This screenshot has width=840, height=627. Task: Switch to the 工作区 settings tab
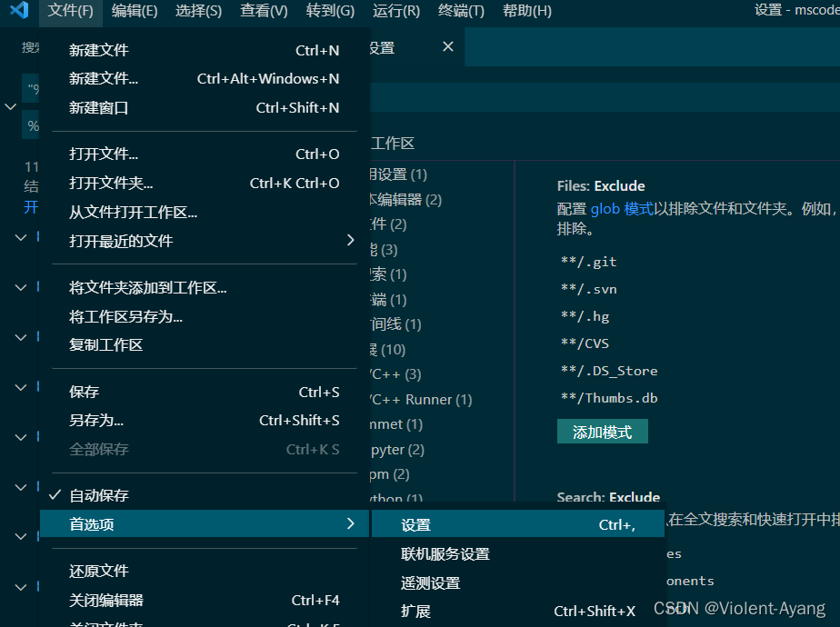[394, 143]
